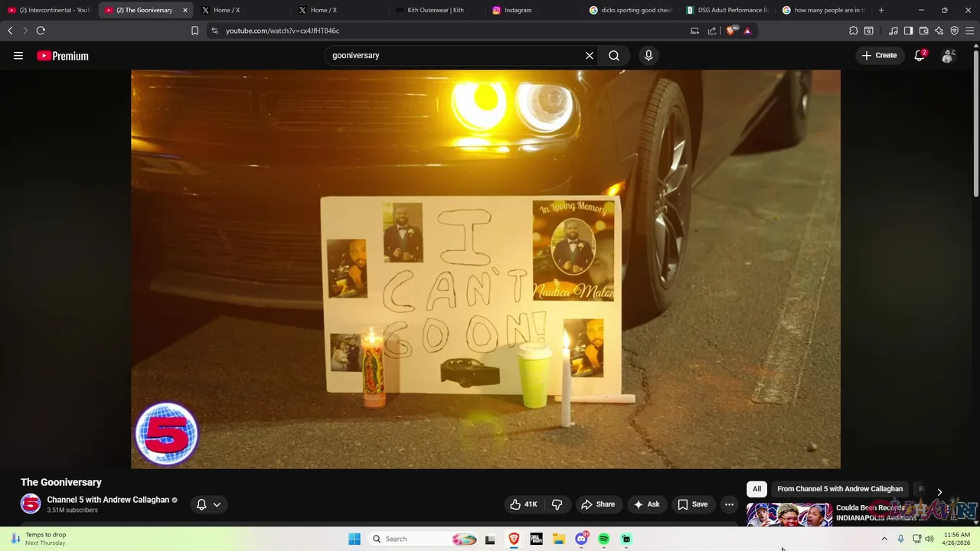This screenshot has height=551, width=980.
Task: Open Call of Duty taskbar icon
Action: (x=536, y=539)
